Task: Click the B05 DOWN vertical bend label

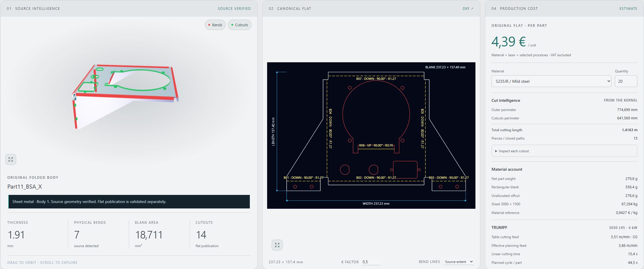Action: [422, 129]
